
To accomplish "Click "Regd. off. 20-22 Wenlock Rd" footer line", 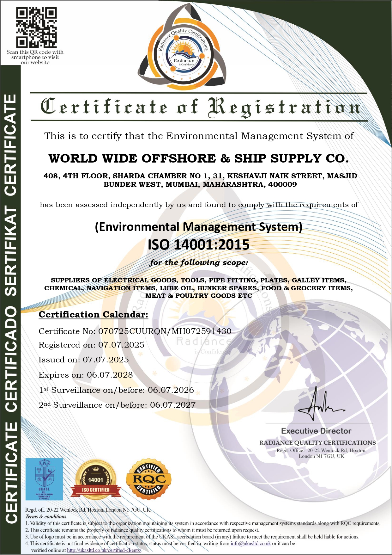I will tap(88, 510).
